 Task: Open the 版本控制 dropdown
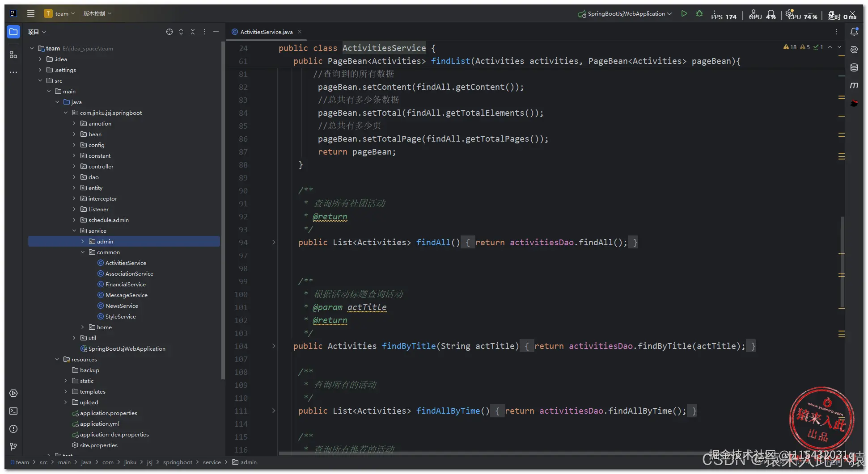(97, 13)
